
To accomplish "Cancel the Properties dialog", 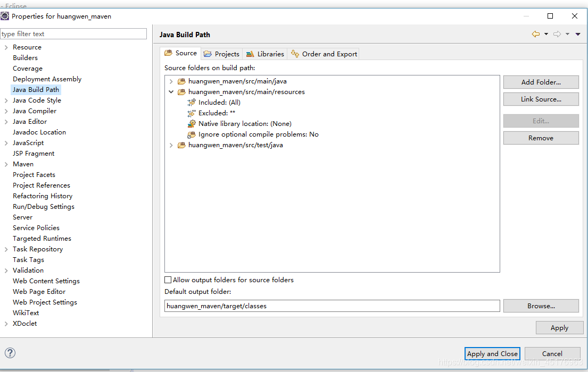I will point(552,353).
